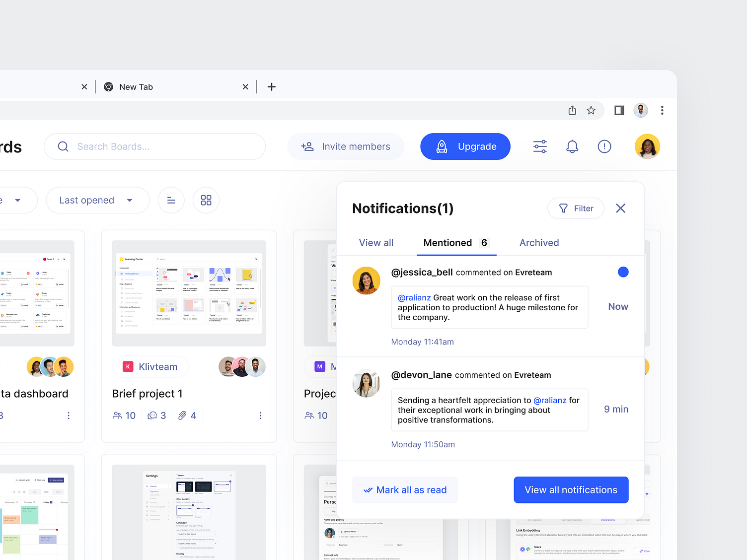747x560 pixels.
Task: Toggle the blue unread dot on jessica_bell's notification
Action: [623, 272]
